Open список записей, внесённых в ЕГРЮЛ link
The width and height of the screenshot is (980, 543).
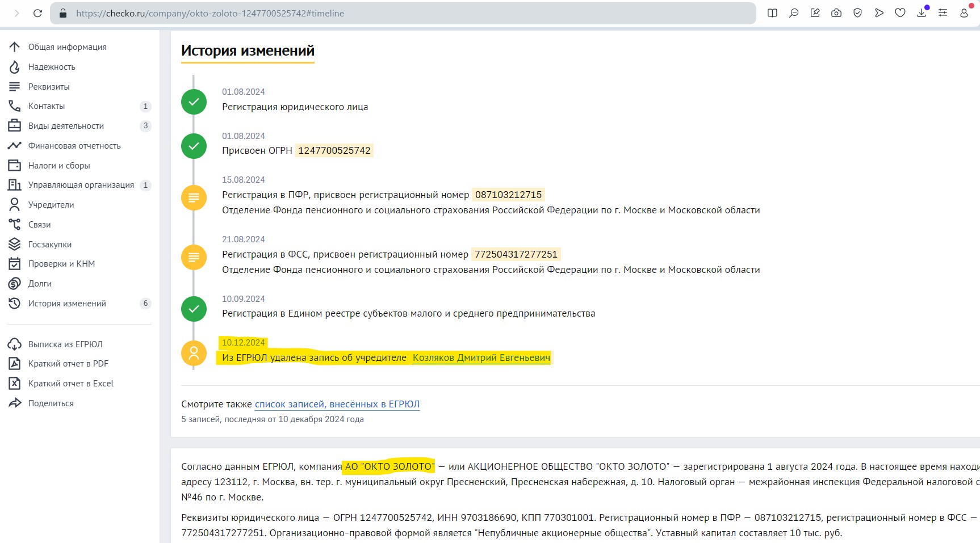pos(337,404)
